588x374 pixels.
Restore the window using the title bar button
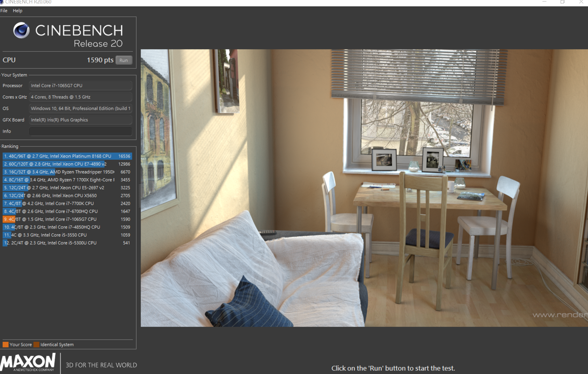pyautogui.click(x=562, y=2)
